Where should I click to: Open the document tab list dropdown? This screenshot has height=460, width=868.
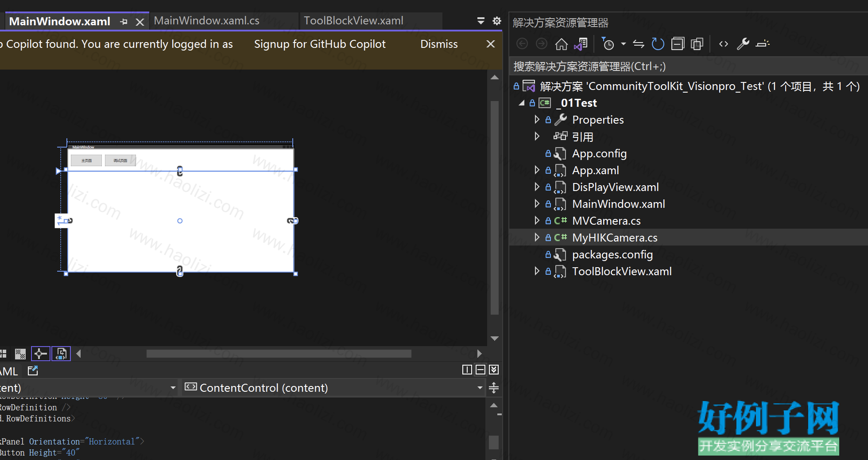point(481,21)
